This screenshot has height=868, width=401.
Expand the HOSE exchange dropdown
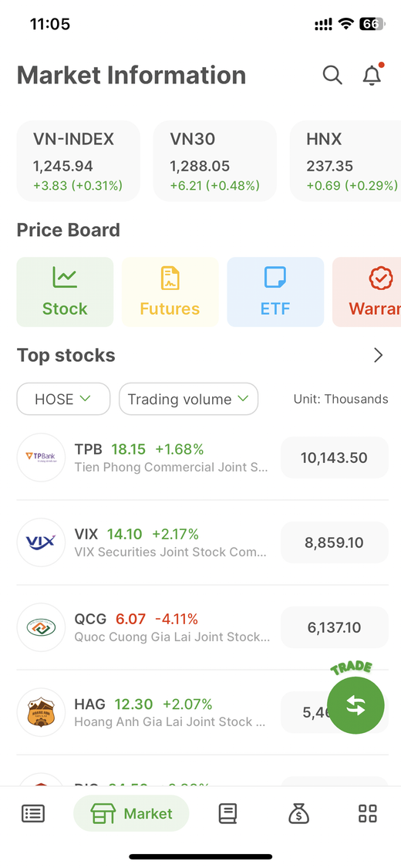63,399
